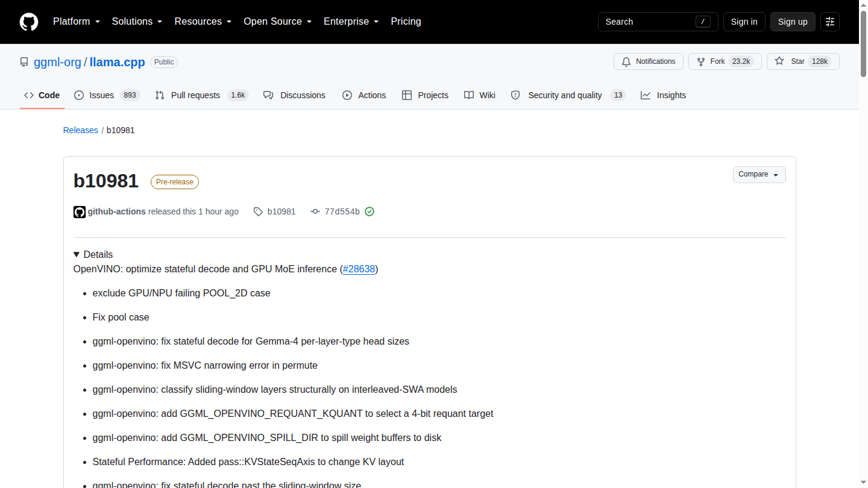Screen dimensions: 868x488
Task: Expand the Open Source menu
Action: click(278, 21)
